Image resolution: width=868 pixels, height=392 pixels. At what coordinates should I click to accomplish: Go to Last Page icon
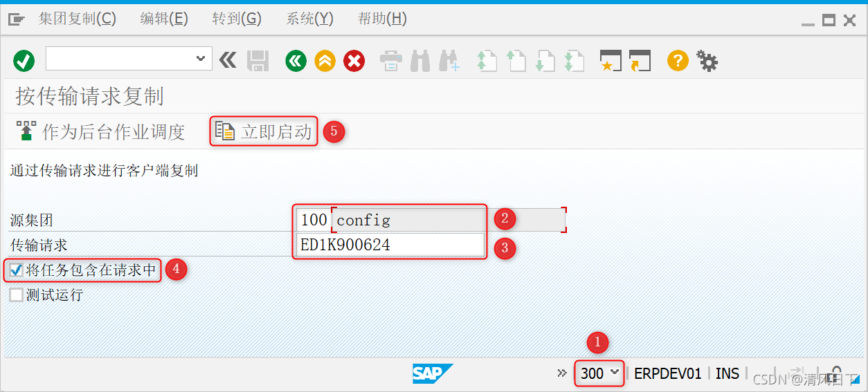574,61
